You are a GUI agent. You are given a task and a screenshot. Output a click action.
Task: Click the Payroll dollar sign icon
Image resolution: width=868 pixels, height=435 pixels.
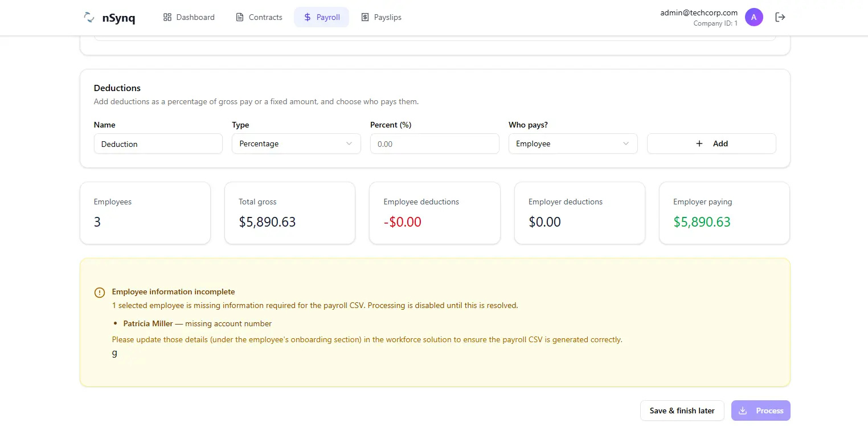[x=307, y=17]
